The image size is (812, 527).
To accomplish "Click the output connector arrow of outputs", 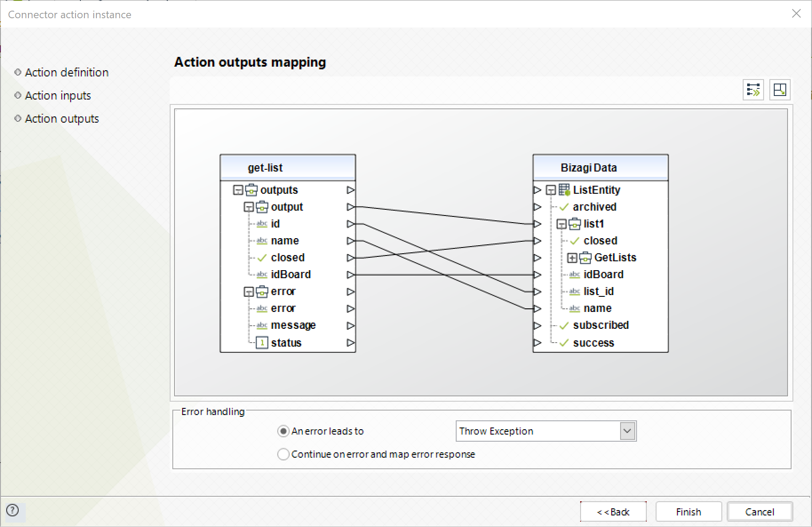I will point(350,190).
